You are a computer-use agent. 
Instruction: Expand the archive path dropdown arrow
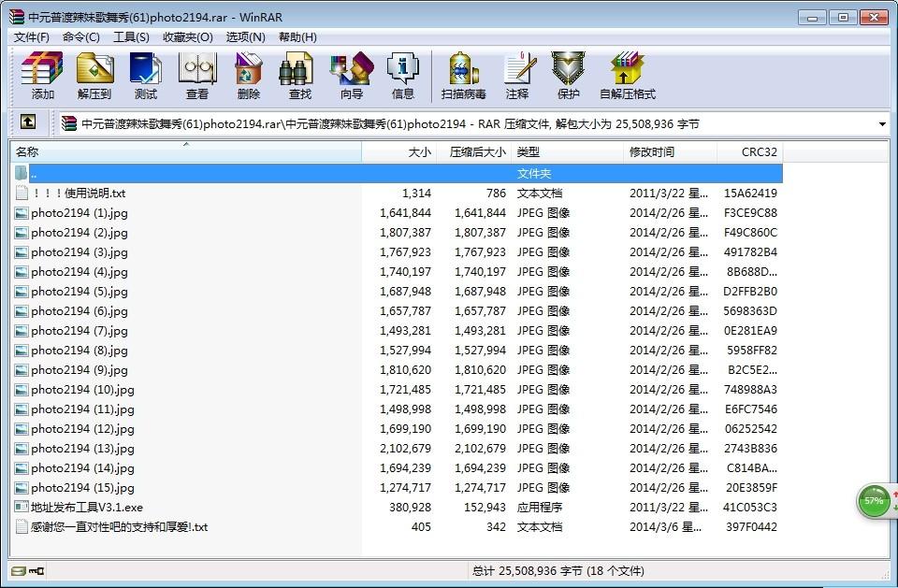(x=882, y=123)
